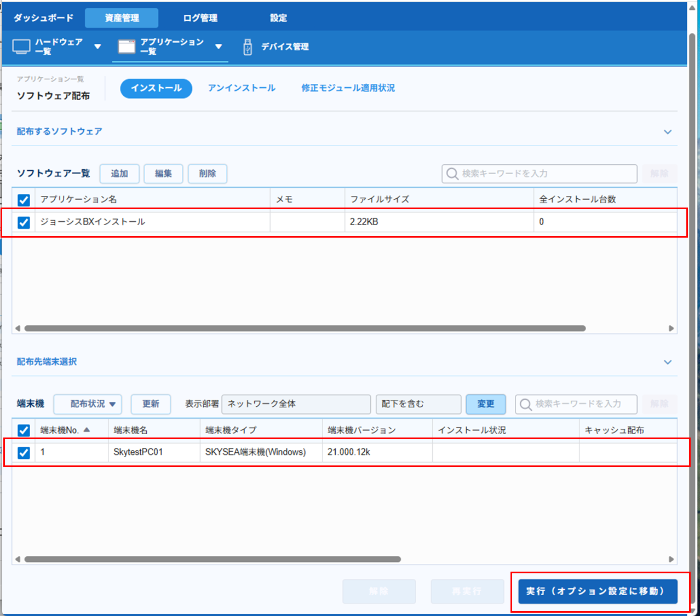Uncheck the ジョーシスBXインストール row checkbox

(x=24, y=222)
